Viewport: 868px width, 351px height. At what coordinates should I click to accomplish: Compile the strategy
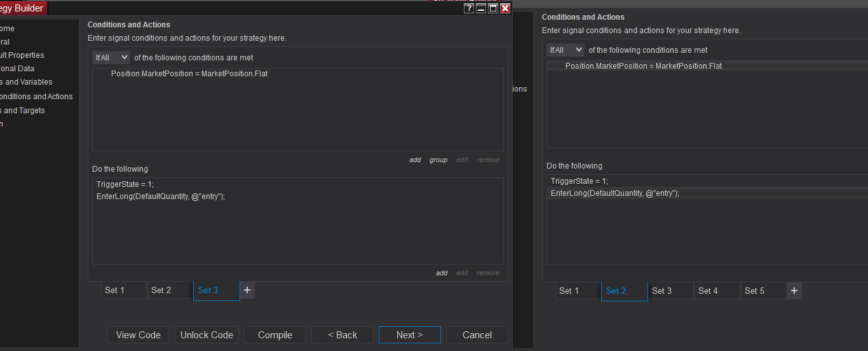coord(275,335)
